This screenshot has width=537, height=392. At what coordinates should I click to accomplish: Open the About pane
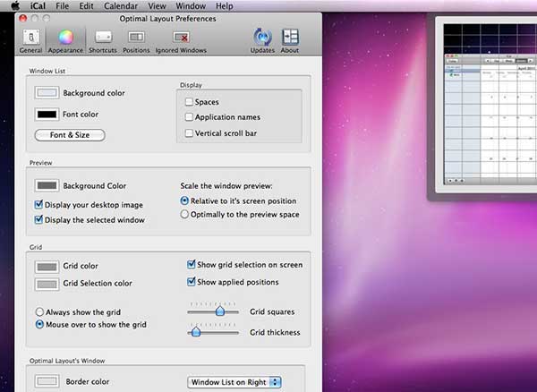290,41
